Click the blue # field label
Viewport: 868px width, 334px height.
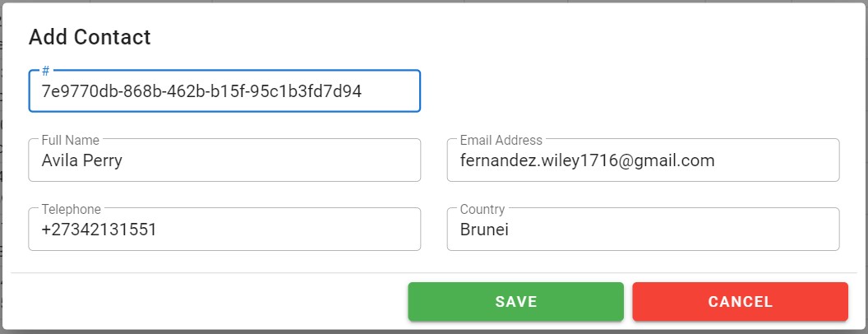click(46, 71)
